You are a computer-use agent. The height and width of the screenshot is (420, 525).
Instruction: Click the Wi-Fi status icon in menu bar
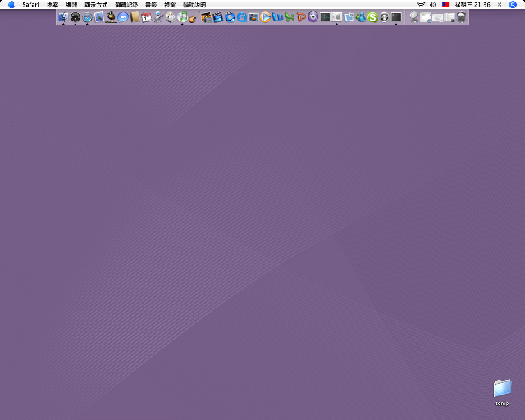pos(421,5)
